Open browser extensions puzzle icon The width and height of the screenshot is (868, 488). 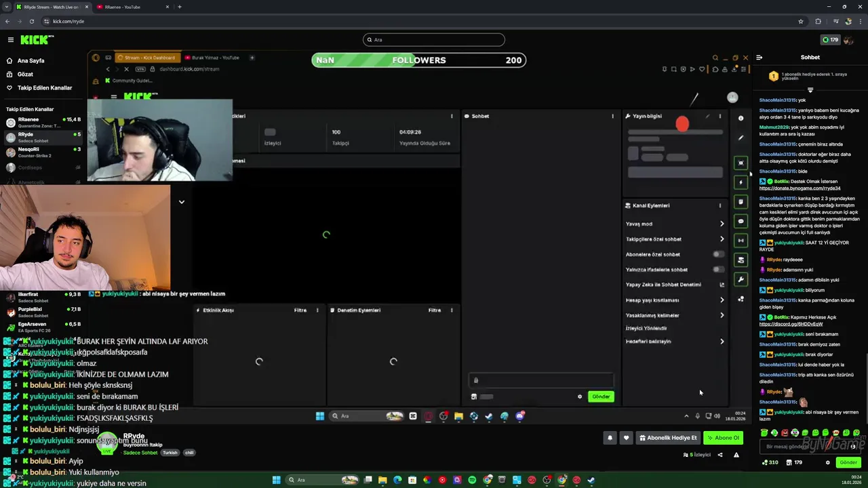coord(818,21)
